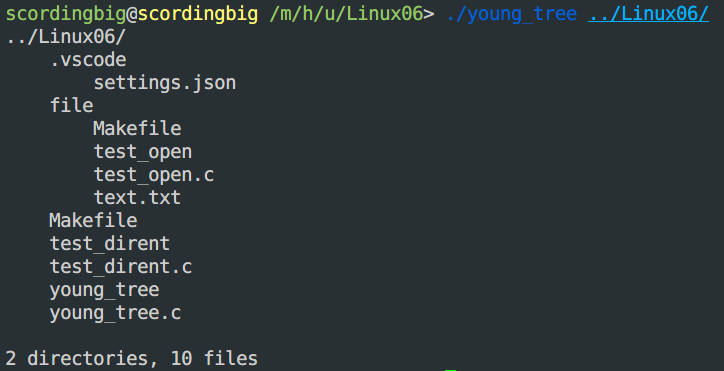
Task: Click the top-level Makefile entry
Action: point(93,220)
